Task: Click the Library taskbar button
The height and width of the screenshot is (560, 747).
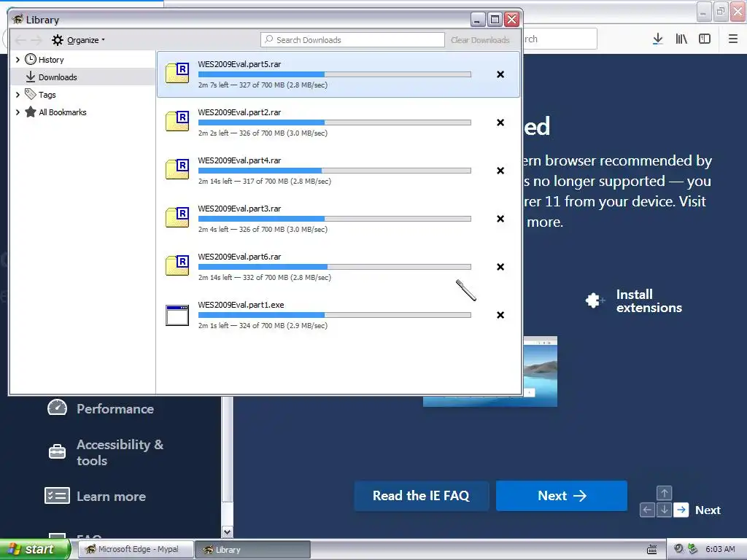Action: coord(252,550)
